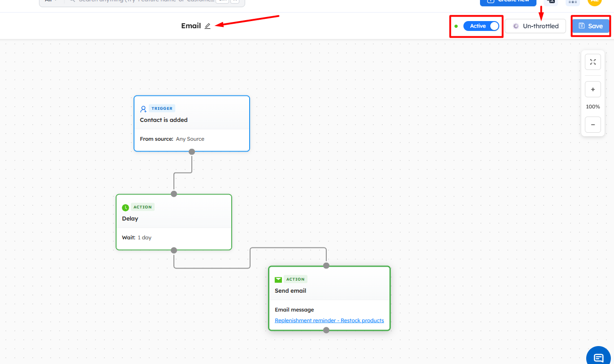Click the envelope icon on Send email

278,280
